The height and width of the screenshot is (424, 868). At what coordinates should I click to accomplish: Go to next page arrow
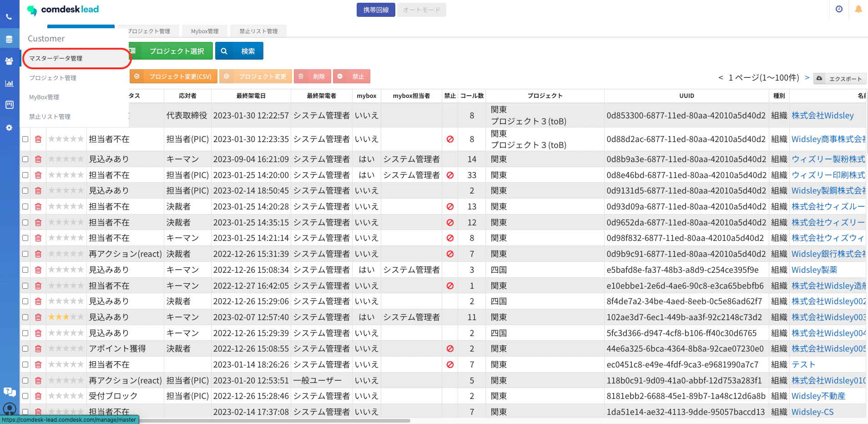[807, 77]
